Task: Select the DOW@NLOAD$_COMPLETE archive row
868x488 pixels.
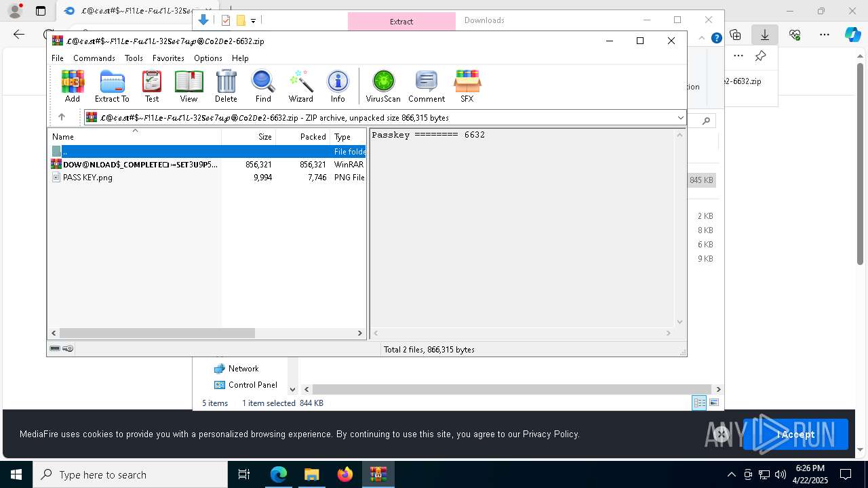Action: pyautogui.click(x=208, y=164)
